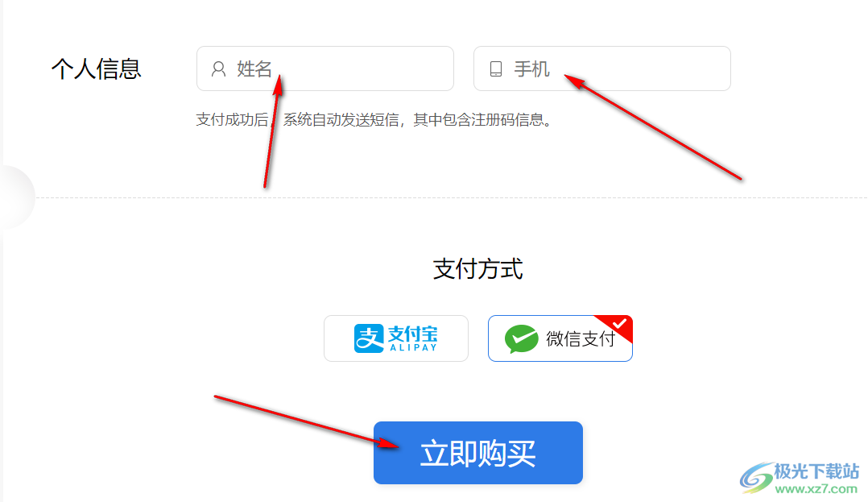Click the phone icon in 手机 field
The width and height of the screenshot is (868, 502).
pos(496,68)
